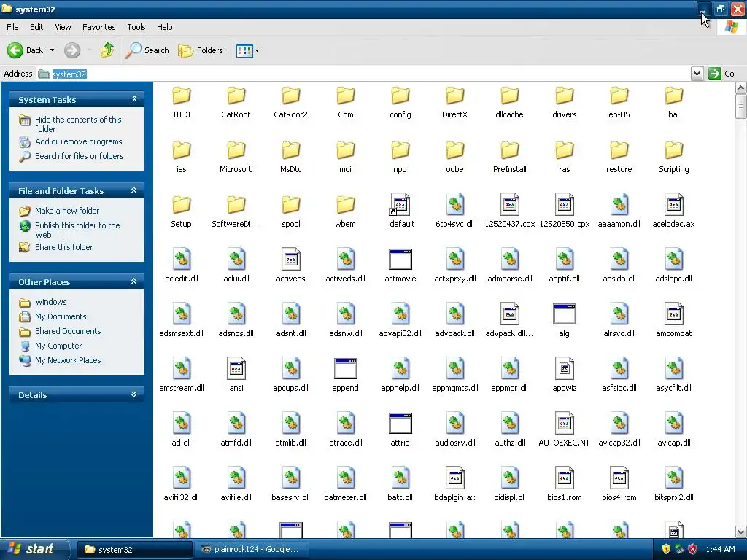Click the Forward arrow button
The image size is (747, 560).
pyautogui.click(x=72, y=50)
